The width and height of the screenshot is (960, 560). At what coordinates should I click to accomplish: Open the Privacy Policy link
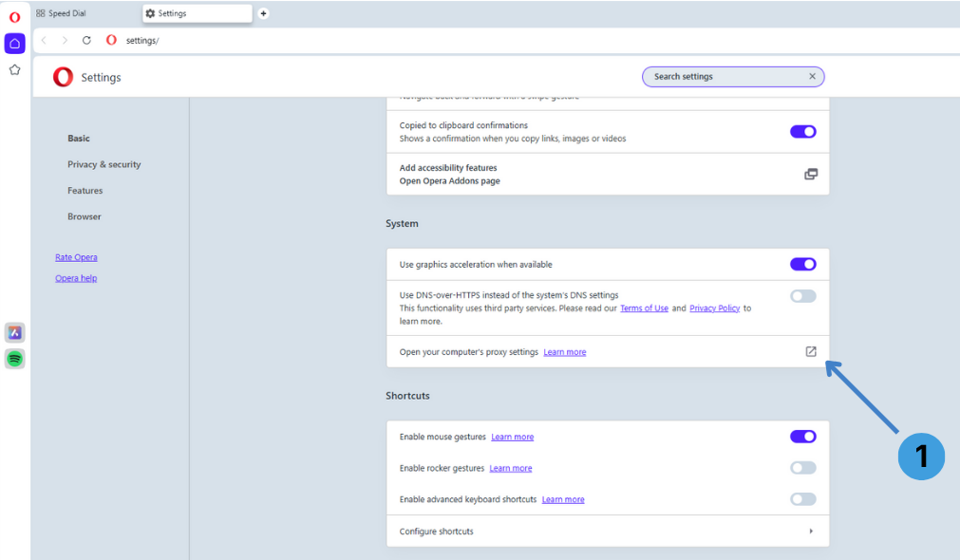pos(714,308)
